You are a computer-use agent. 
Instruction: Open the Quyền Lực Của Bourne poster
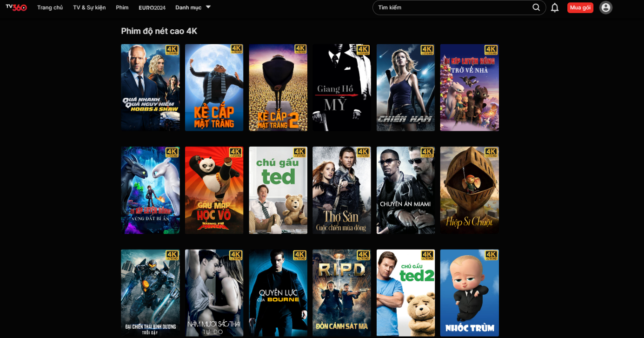pyautogui.click(x=278, y=293)
